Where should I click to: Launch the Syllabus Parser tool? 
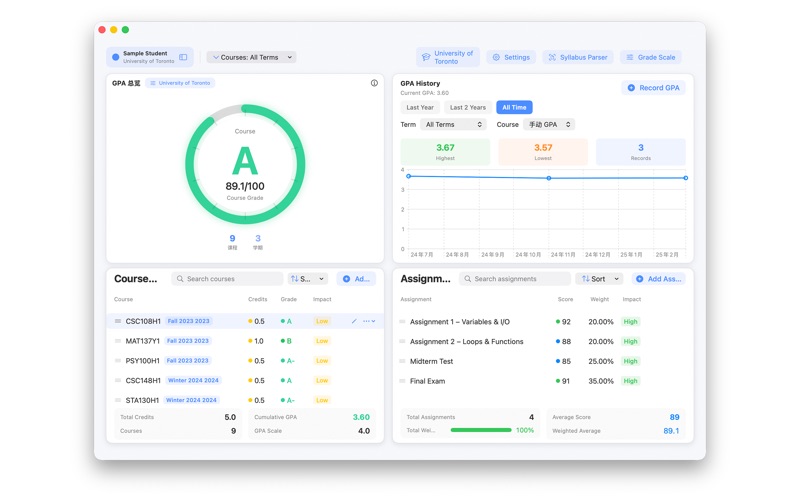(x=578, y=57)
